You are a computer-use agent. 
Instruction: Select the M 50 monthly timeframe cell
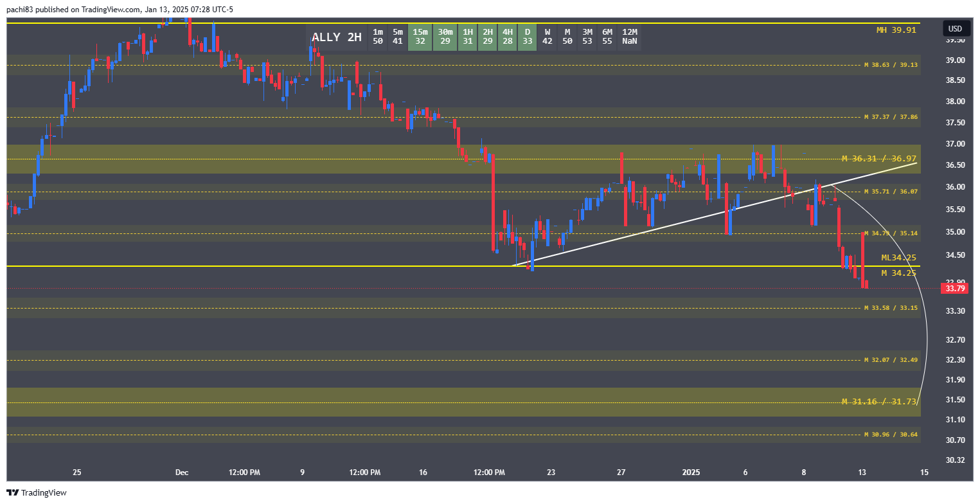567,37
